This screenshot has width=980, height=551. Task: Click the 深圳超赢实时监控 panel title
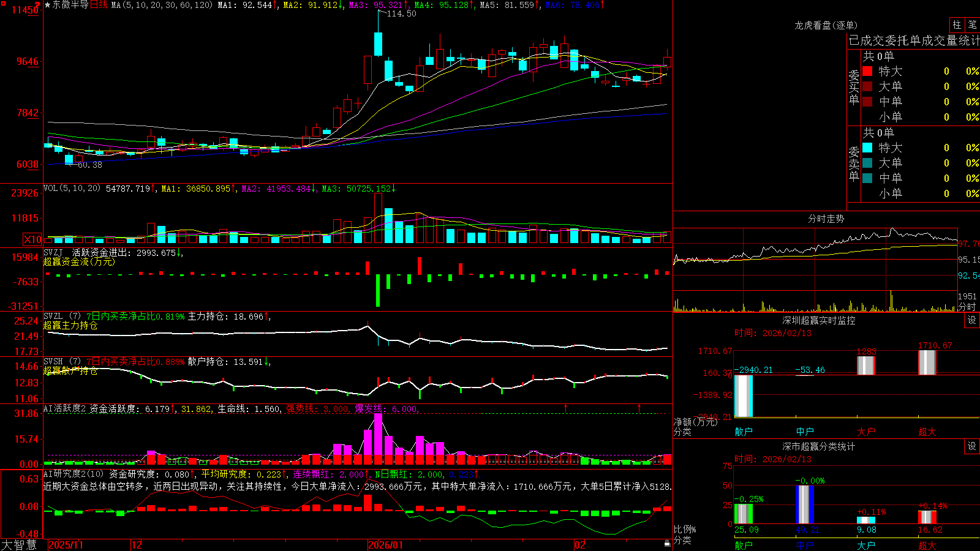819,320
